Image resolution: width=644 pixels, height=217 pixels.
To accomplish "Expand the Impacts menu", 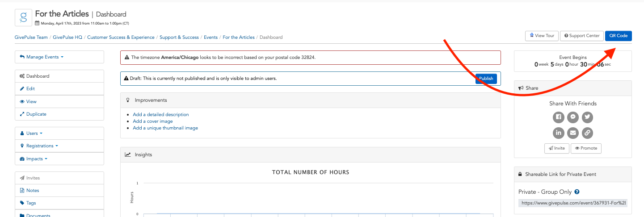I will pyautogui.click(x=59, y=159).
